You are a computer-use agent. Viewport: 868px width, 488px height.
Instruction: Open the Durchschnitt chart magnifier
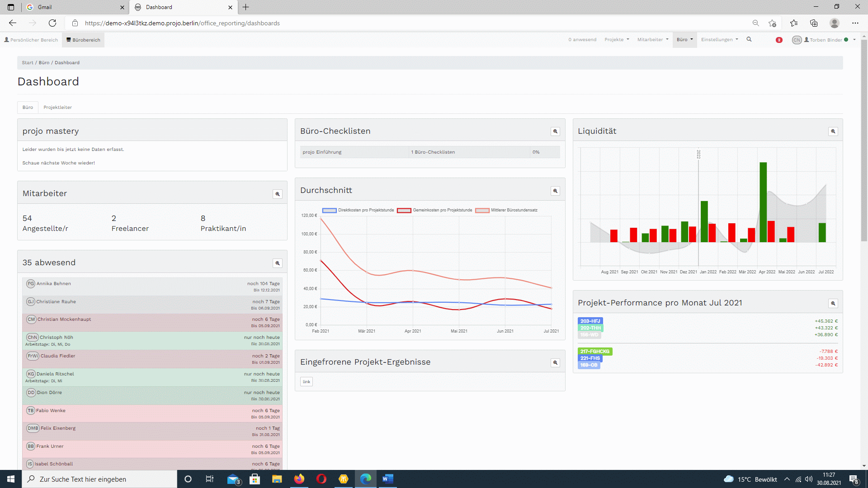click(x=555, y=191)
